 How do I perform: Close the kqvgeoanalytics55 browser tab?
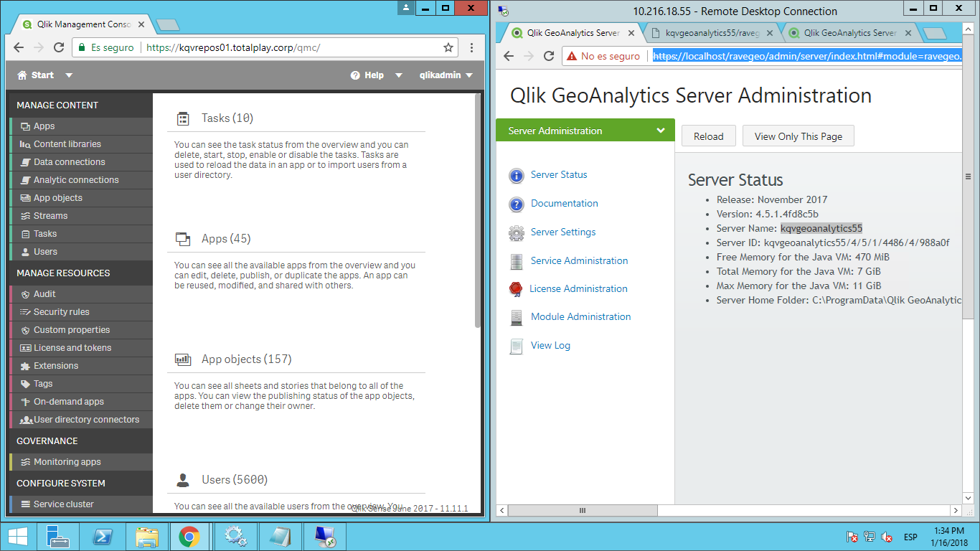770,33
